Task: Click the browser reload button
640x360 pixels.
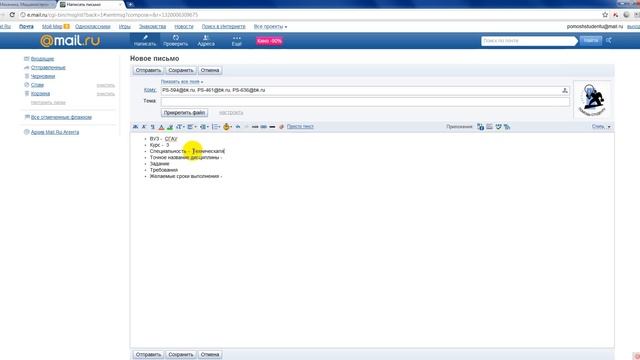Action: coord(12,15)
